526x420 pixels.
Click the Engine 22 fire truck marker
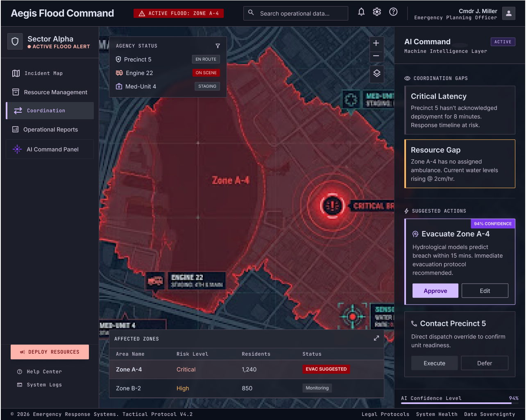click(x=155, y=281)
